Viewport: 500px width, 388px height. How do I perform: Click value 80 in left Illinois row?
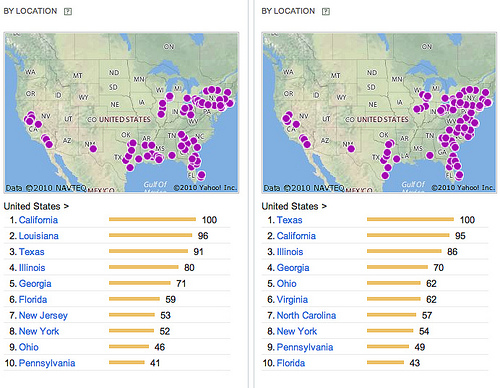tap(189, 268)
